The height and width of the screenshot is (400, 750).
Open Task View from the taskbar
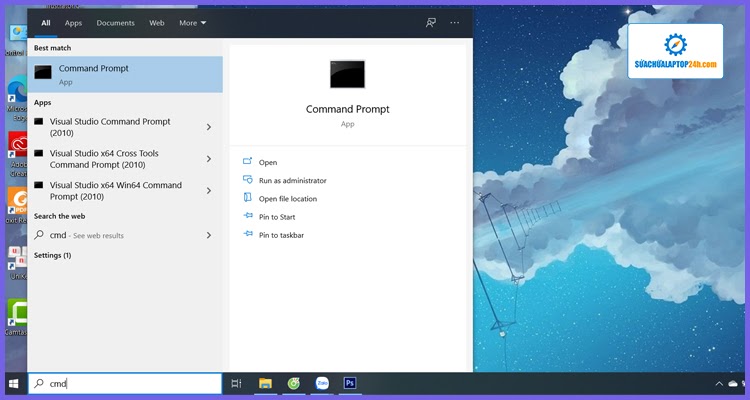tap(236, 383)
